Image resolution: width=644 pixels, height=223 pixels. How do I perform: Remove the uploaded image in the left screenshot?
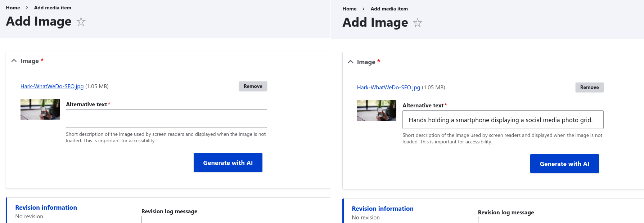pyautogui.click(x=253, y=86)
